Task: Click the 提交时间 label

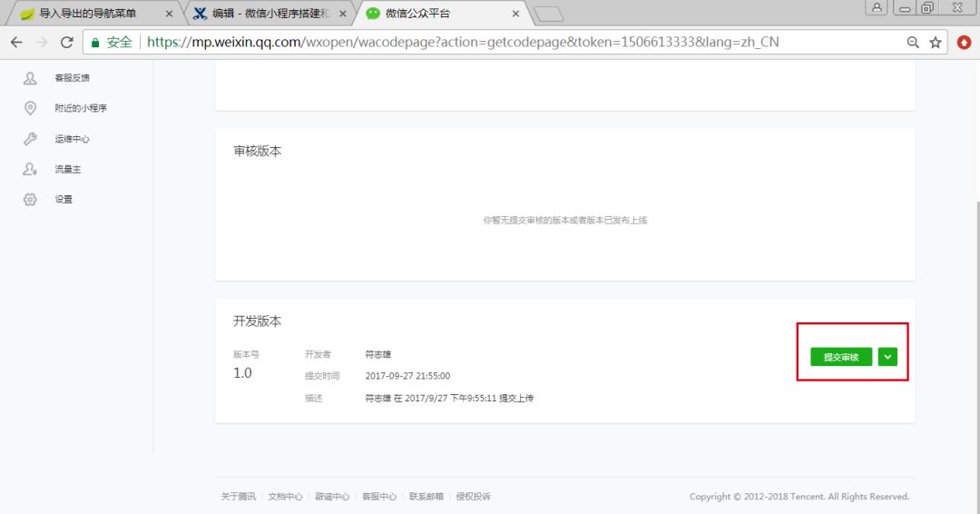Action: 322,376
